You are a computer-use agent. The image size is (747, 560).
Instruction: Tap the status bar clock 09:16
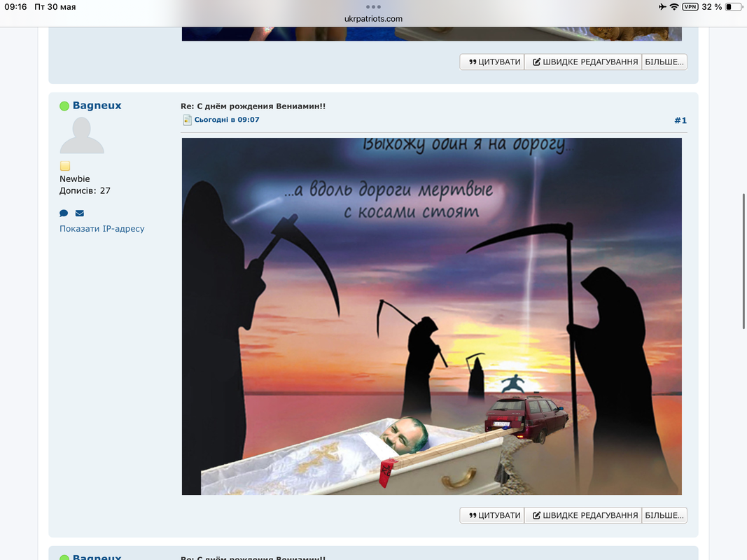15,7
